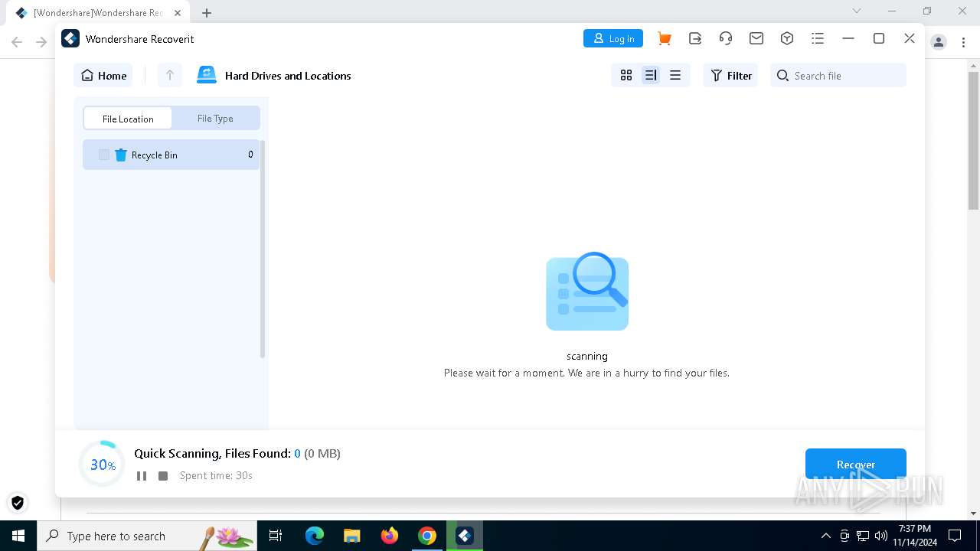This screenshot has height=551, width=980.
Task: Click the blue Recover button
Action: point(856,465)
